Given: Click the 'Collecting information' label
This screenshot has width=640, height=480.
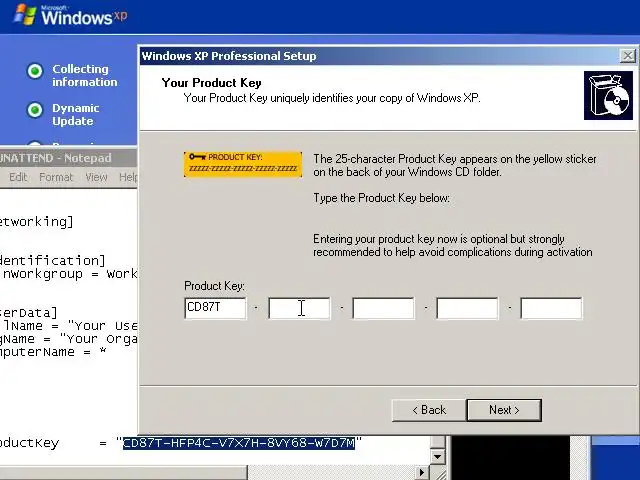Looking at the screenshot, I should (84, 76).
